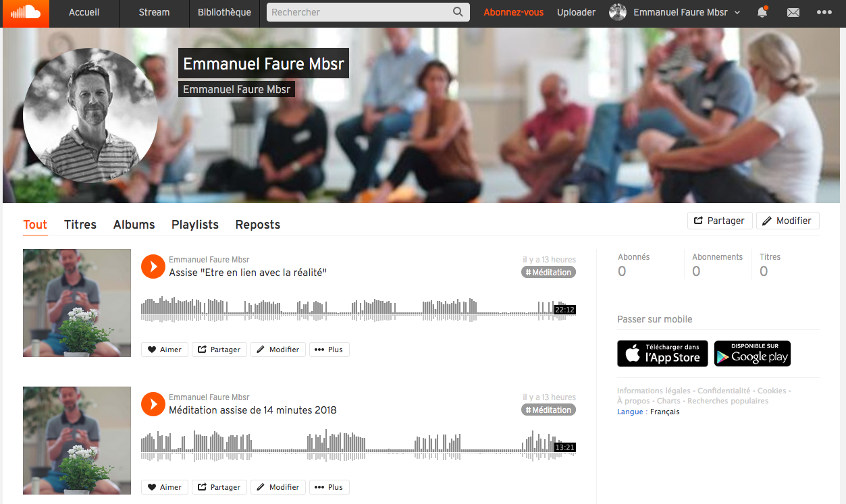Switch to the Titres tab

[80, 225]
